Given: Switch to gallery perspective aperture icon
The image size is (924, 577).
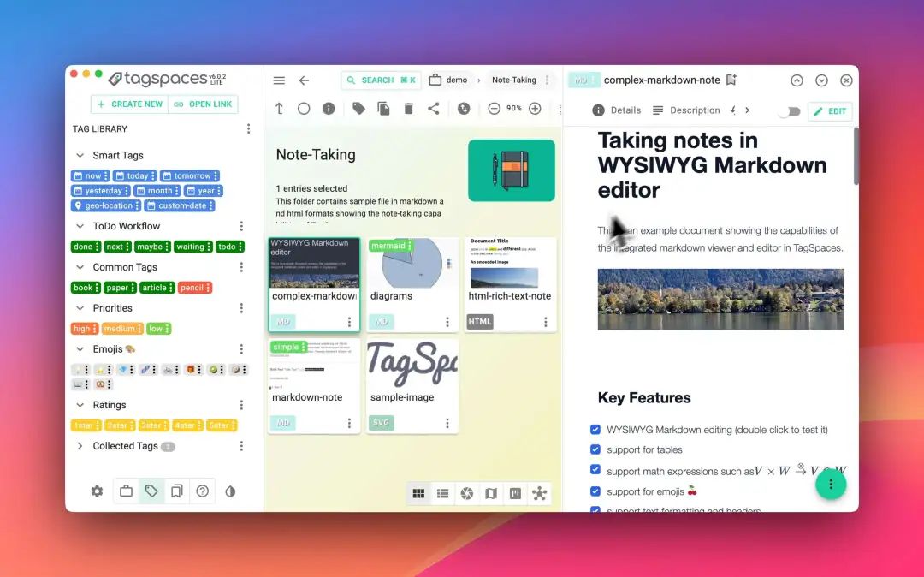Looking at the screenshot, I should pos(467,493).
